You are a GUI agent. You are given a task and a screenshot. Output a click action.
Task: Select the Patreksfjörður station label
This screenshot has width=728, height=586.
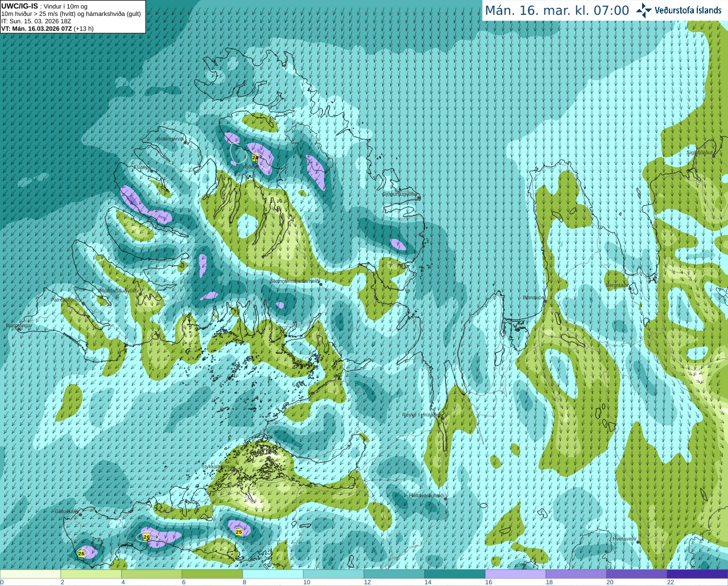coord(66,300)
